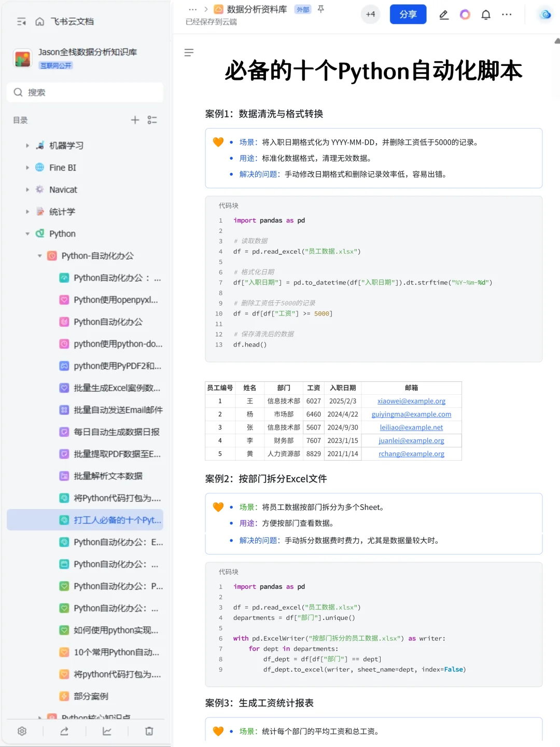Click the pencil edit icon in the top bar
Image resolution: width=560 pixels, height=747 pixels.
[x=443, y=15]
